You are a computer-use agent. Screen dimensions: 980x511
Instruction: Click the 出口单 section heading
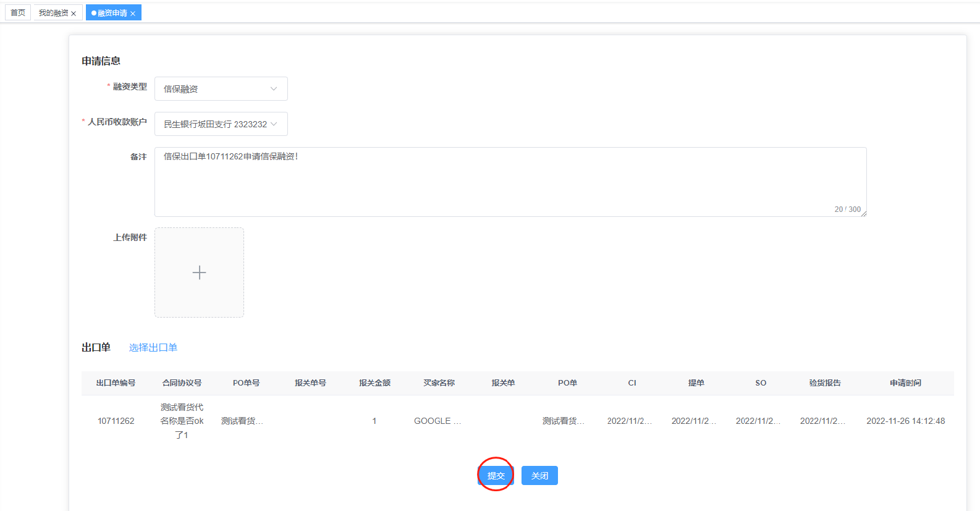96,347
